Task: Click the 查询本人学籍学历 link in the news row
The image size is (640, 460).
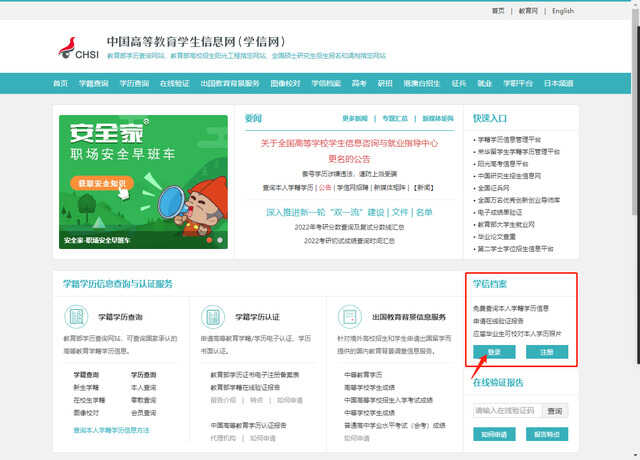Action: tap(288, 188)
